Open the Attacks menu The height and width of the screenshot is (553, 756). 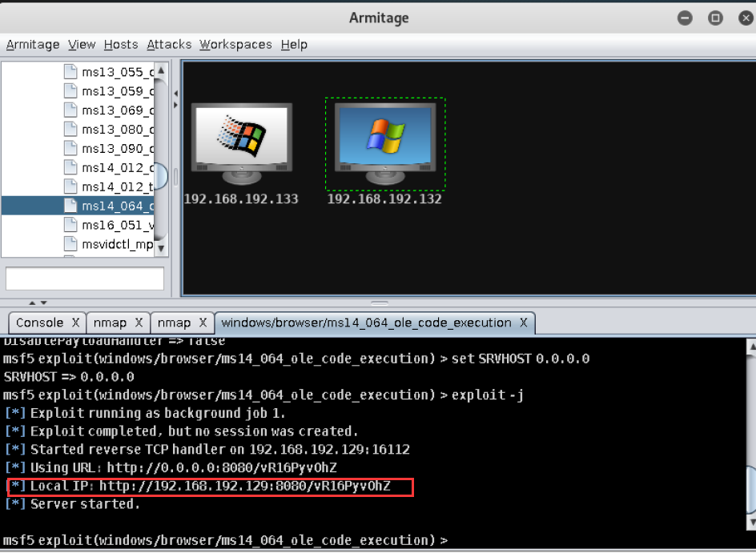(169, 45)
